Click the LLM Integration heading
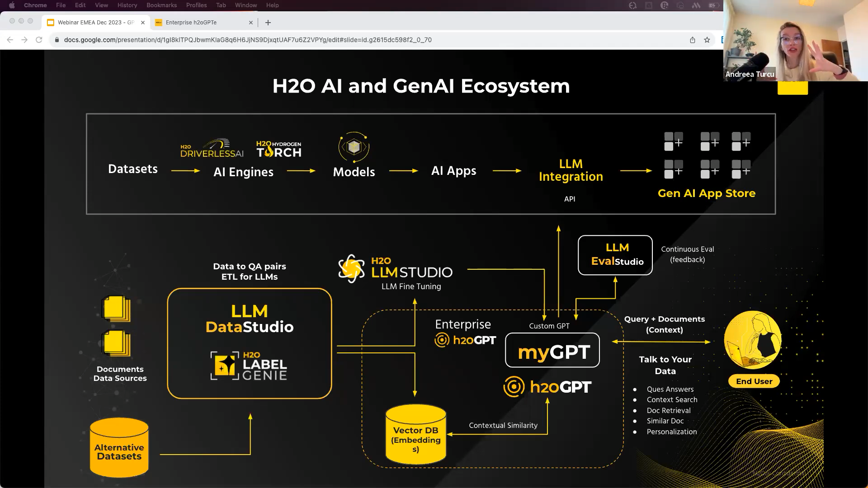Image resolution: width=868 pixels, height=488 pixels. (571, 170)
